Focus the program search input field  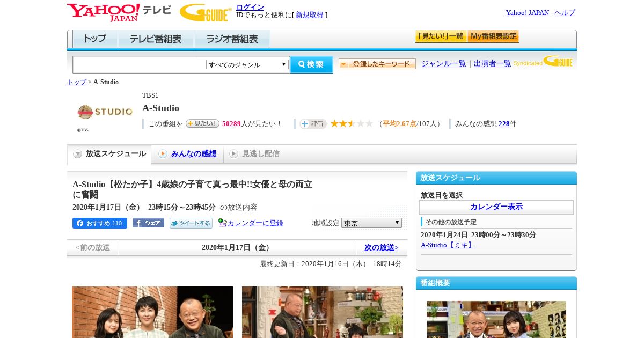point(140,65)
